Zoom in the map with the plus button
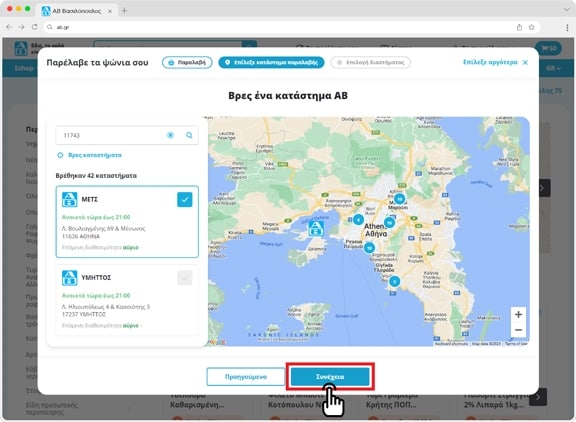The image size is (576, 422). (x=518, y=314)
